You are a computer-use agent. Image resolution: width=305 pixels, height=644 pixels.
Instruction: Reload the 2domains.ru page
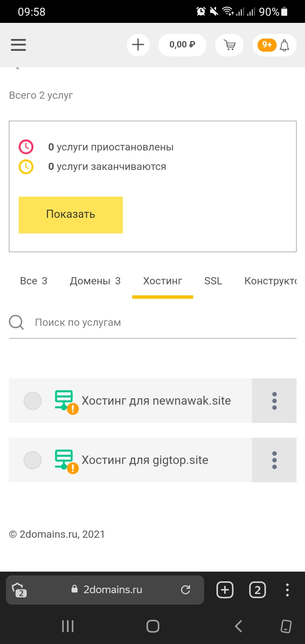(x=186, y=589)
